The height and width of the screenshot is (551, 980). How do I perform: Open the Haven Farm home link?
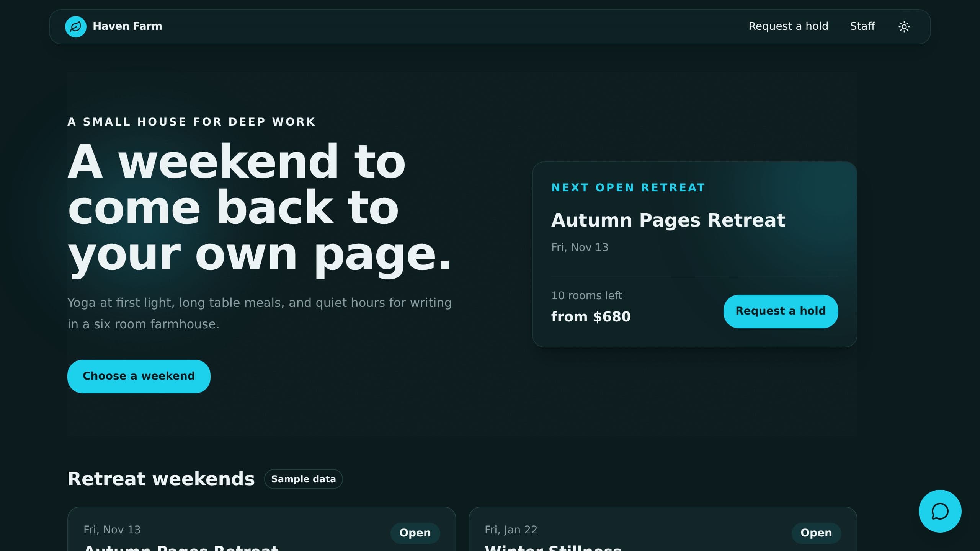click(x=114, y=26)
